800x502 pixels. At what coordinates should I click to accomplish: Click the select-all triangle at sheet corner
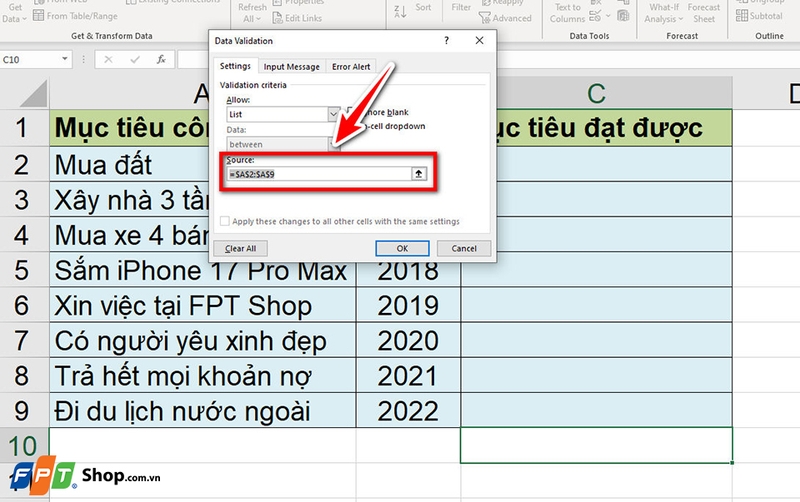34,93
